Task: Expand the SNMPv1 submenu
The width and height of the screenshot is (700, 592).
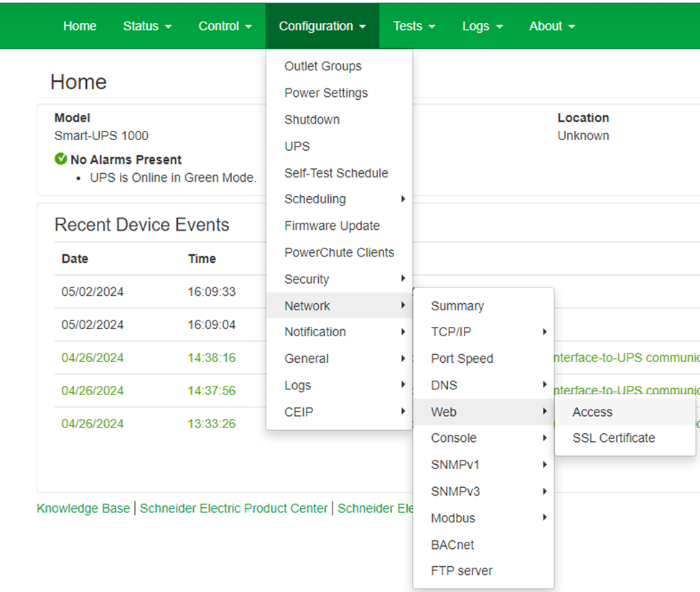Action: (483, 465)
